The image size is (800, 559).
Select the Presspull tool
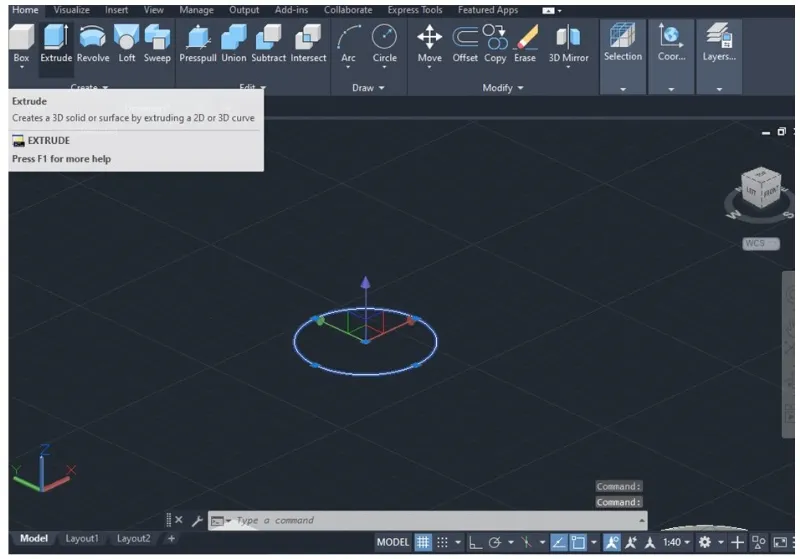coord(197,43)
